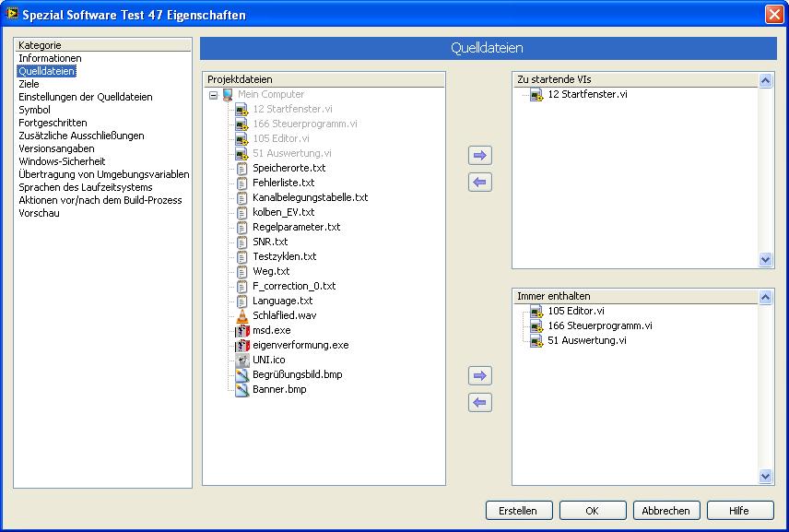
Task: Select eigenverformung.exe file name
Action: (300, 345)
